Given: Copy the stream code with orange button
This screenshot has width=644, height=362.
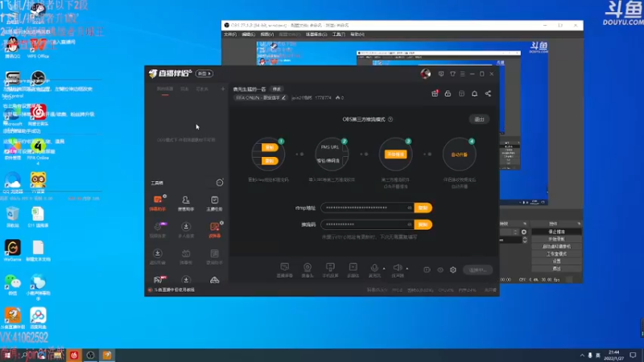Looking at the screenshot, I should [x=423, y=224].
